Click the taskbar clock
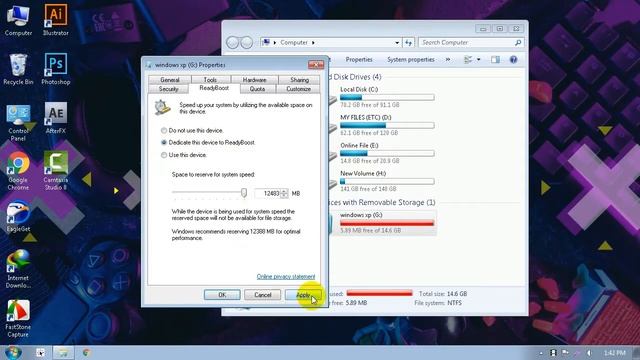The width and height of the screenshot is (640, 360). tap(614, 353)
